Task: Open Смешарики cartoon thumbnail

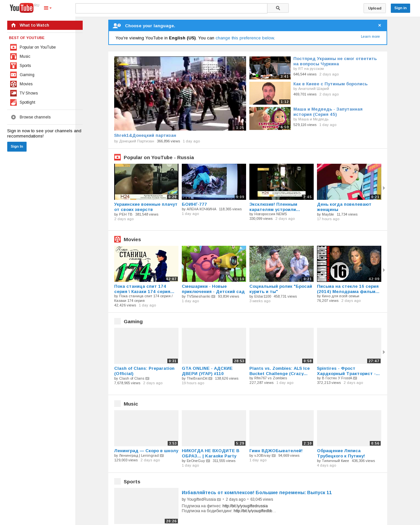Action: [214, 264]
